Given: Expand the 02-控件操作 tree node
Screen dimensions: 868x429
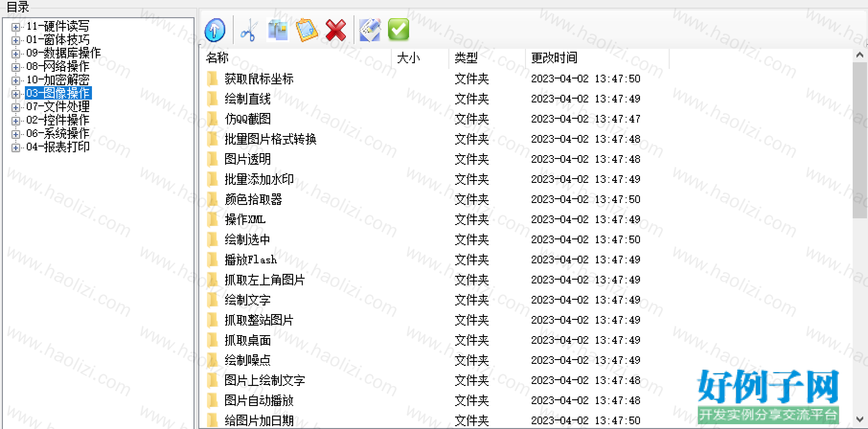Looking at the screenshot, I should pos(16,121).
